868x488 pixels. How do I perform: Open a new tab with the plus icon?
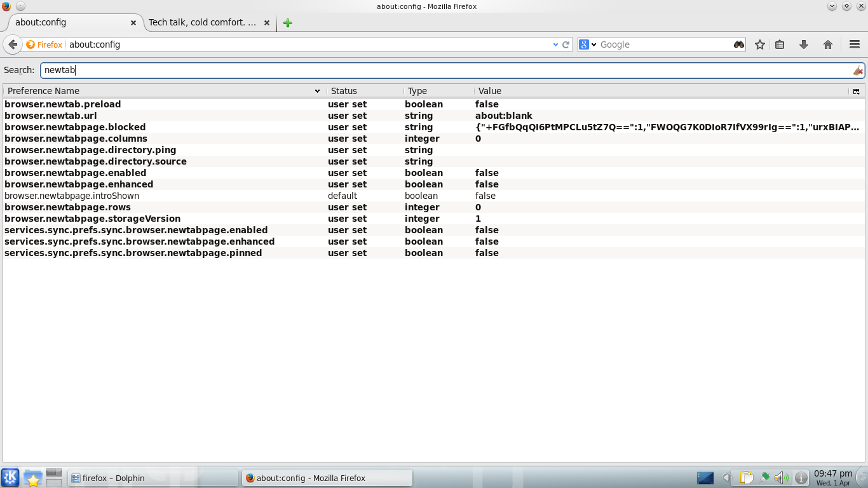pos(288,23)
